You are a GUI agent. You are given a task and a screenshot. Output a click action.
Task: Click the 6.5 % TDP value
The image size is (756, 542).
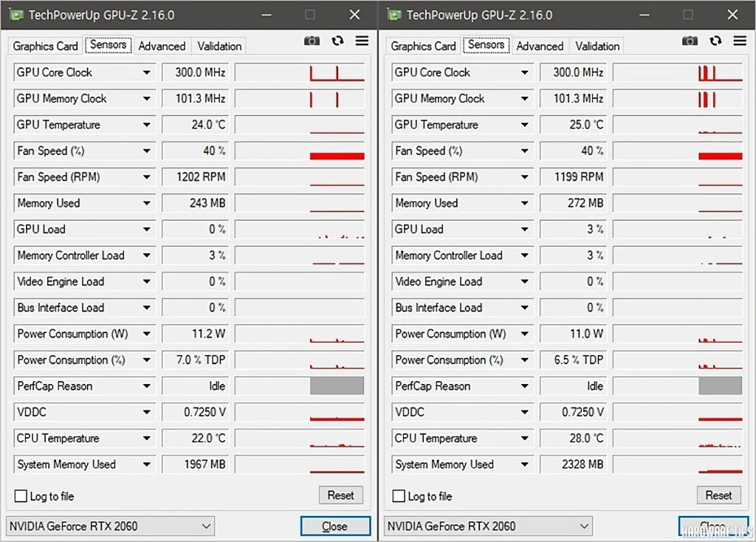(573, 360)
